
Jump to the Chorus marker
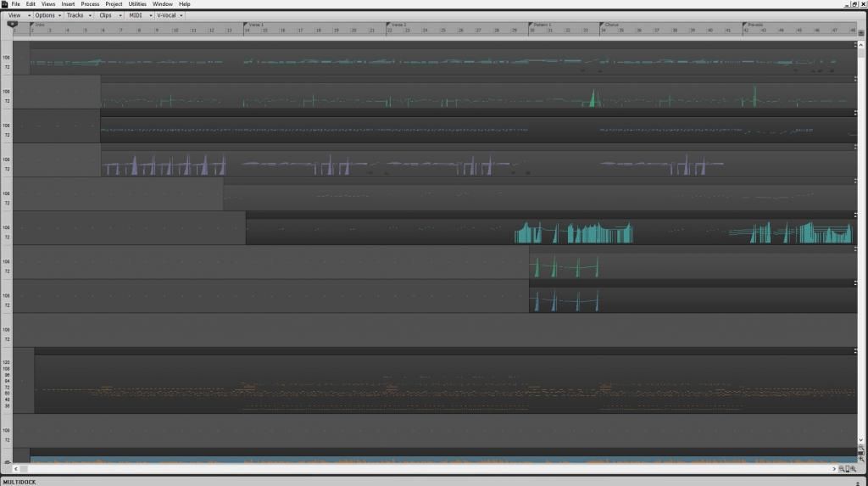(610, 25)
